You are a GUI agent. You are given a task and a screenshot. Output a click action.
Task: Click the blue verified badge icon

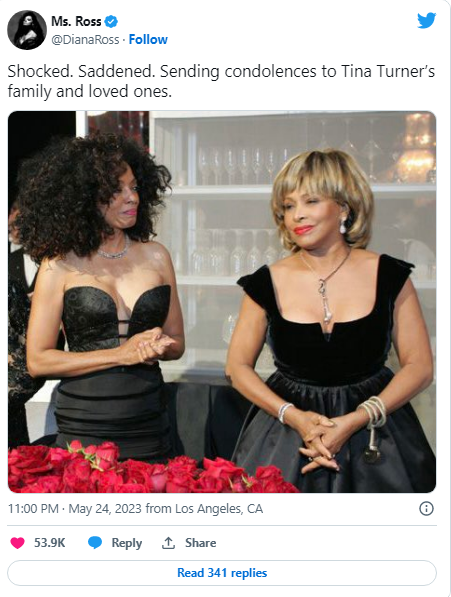coord(111,22)
